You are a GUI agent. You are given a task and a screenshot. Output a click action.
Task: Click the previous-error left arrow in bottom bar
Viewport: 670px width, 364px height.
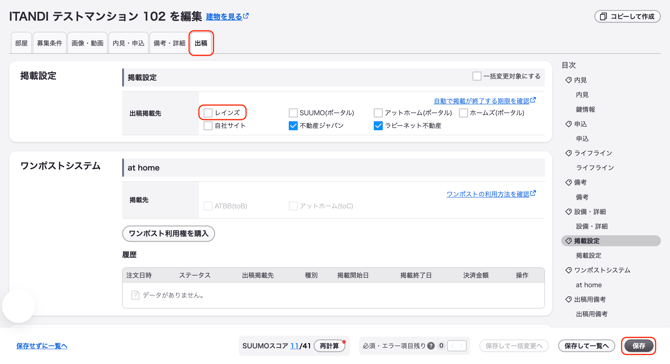[452, 346]
